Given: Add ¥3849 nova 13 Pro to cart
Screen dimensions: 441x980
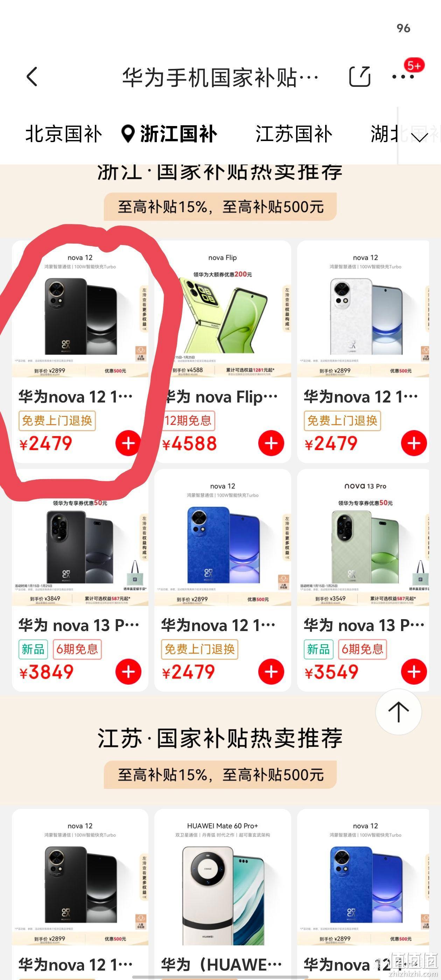Looking at the screenshot, I should click(x=128, y=671).
